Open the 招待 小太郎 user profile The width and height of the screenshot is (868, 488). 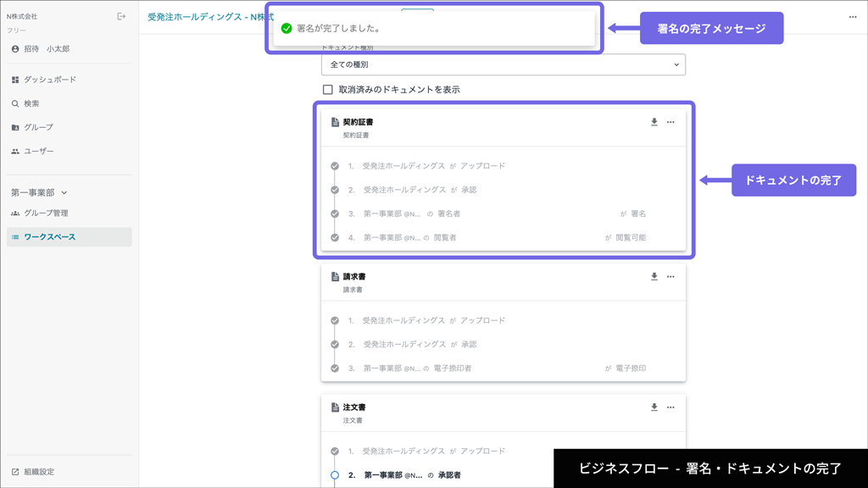point(42,48)
